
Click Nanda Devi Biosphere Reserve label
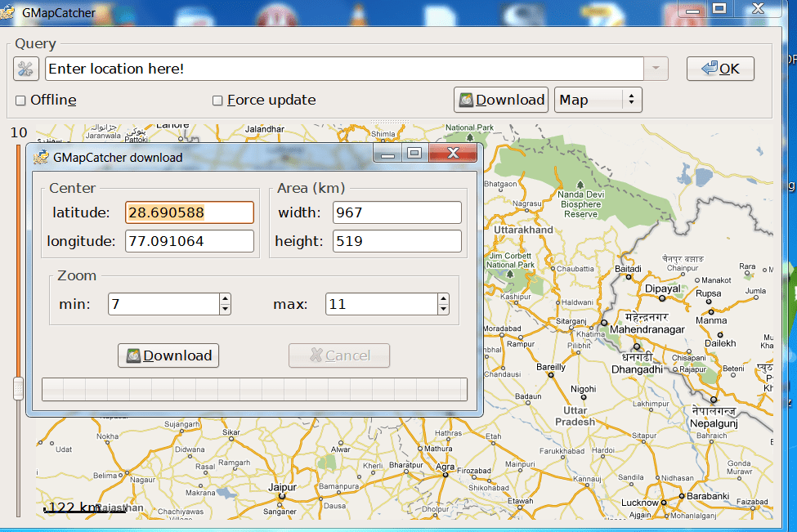580,204
